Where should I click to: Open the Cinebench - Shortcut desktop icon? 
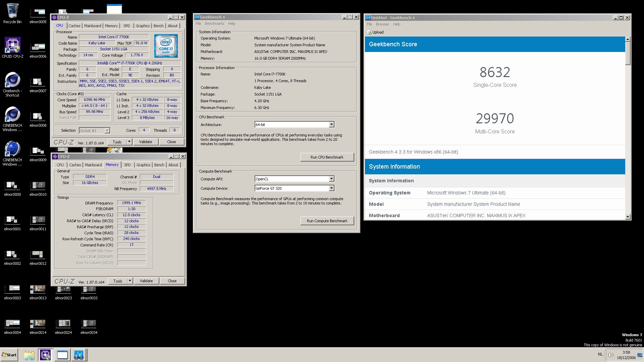click(12, 84)
